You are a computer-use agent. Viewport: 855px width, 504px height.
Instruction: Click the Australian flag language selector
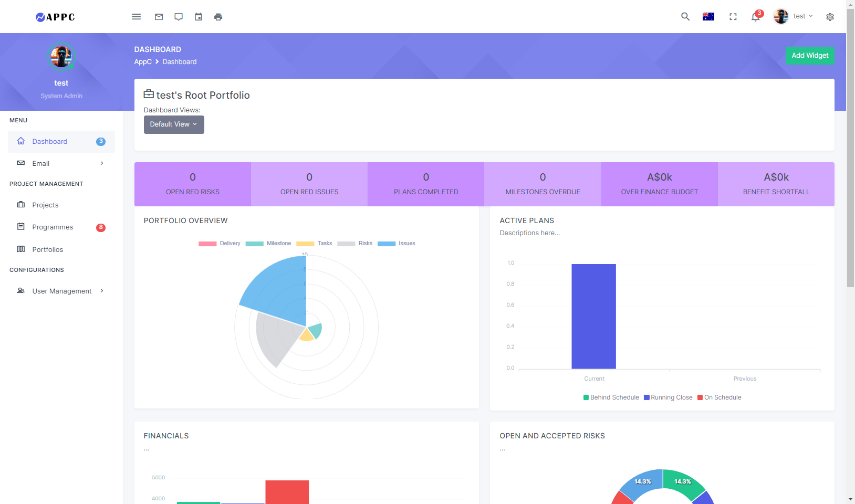click(x=708, y=17)
